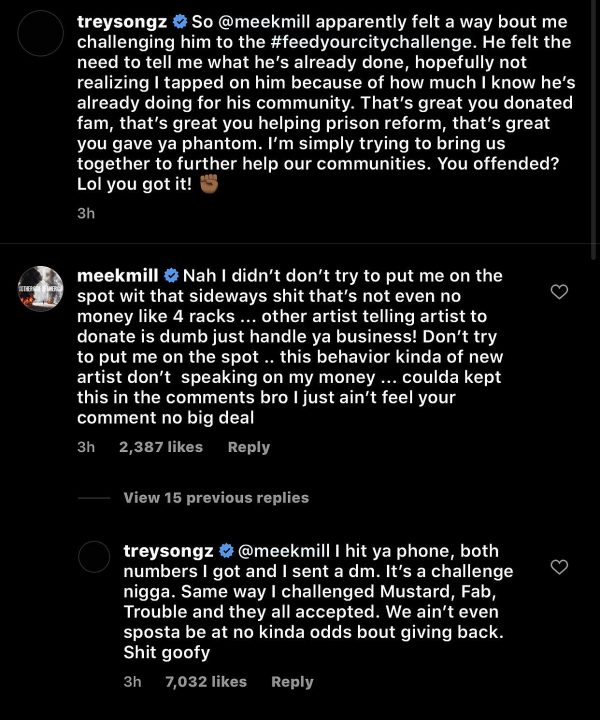This screenshot has height=720, width=600.
Task: Show the 7,032 likes list
Action: pos(204,682)
